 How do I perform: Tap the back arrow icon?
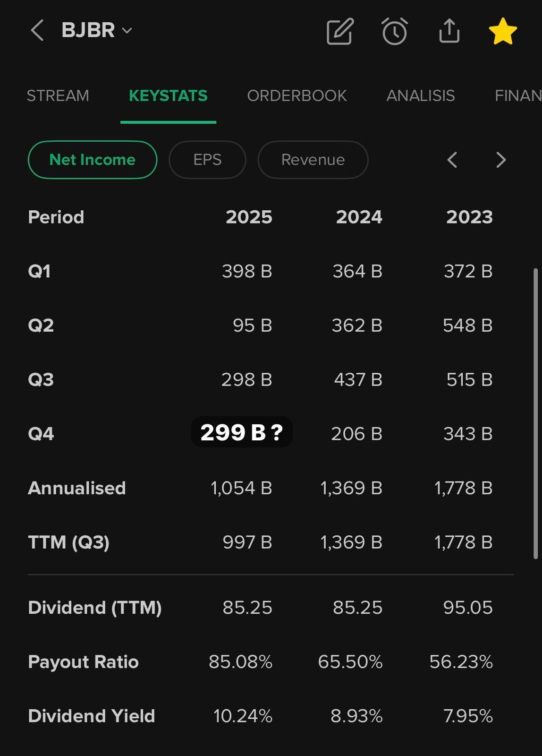[37, 31]
